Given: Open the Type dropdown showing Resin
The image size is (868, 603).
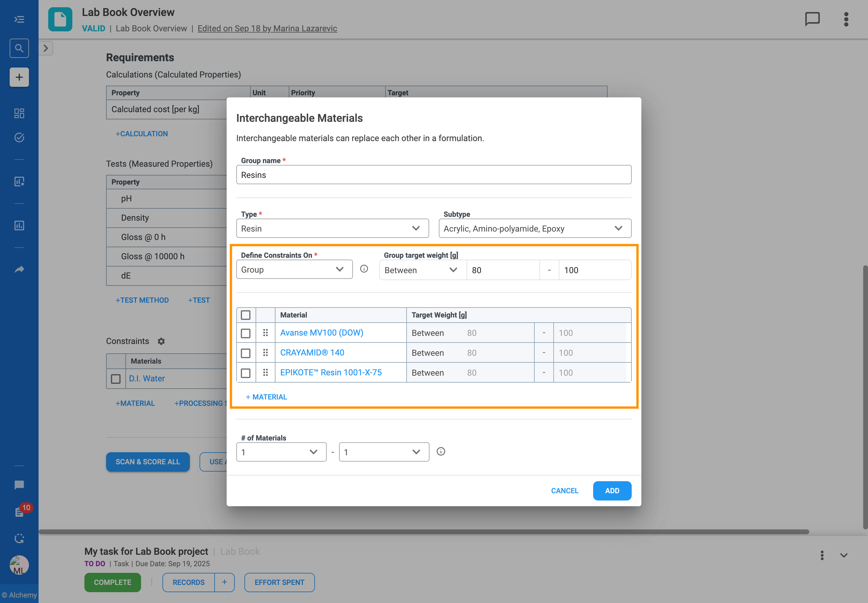Looking at the screenshot, I should [332, 228].
